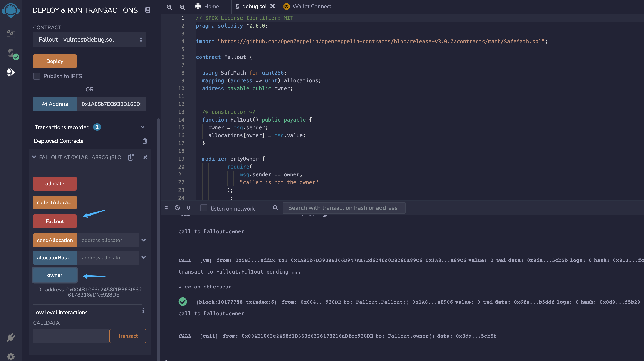Focus the At Address input field
The height and width of the screenshot is (361, 644).
(x=111, y=104)
